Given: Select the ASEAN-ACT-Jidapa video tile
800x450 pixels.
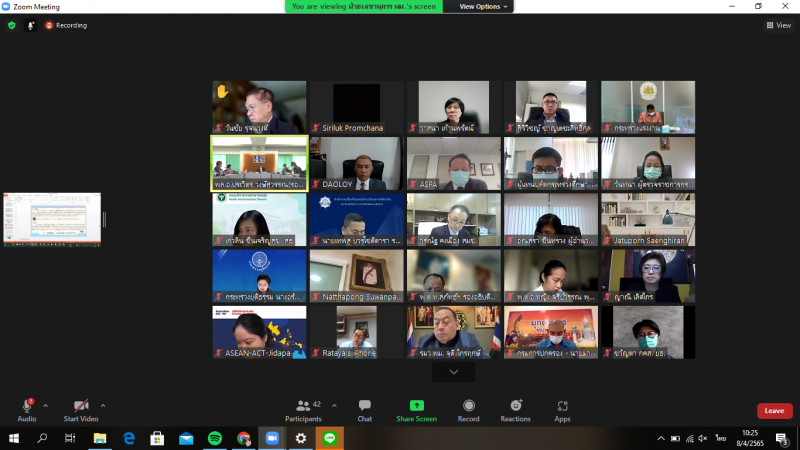Looking at the screenshot, I should point(259,332).
